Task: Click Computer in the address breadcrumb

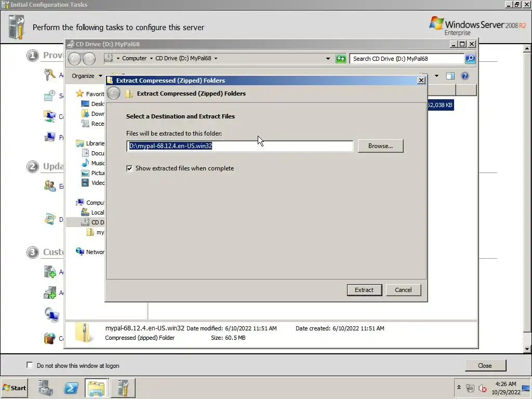Action: 135,58
